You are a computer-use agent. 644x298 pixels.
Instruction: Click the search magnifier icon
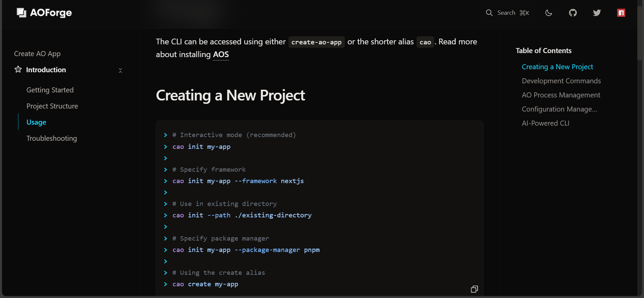489,13
